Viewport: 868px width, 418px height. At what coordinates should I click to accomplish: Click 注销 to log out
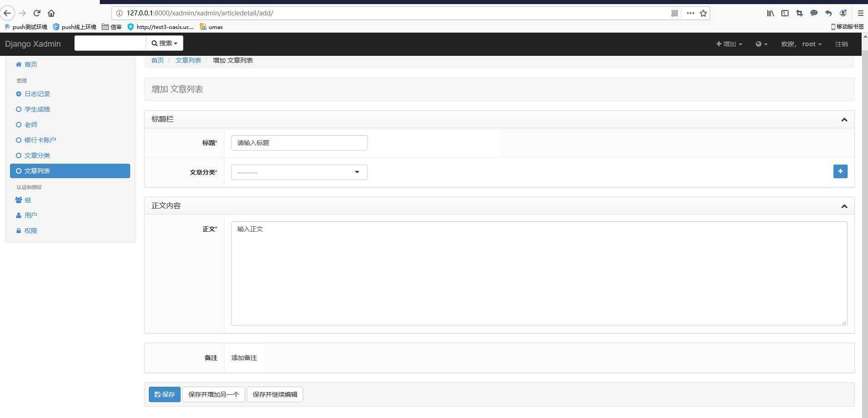pyautogui.click(x=842, y=44)
